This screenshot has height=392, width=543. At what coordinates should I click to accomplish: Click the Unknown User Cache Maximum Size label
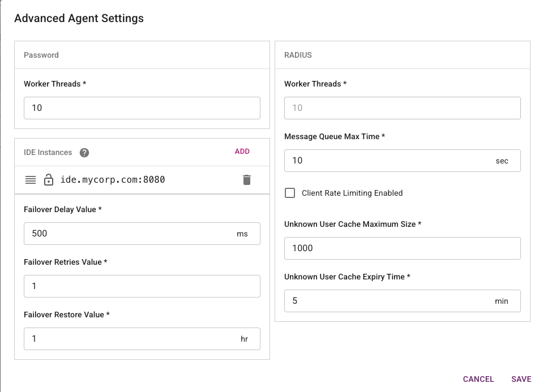click(x=353, y=224)
